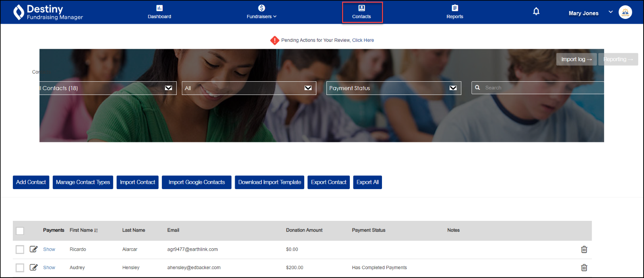Check the box for Ricardo Alarcar
Image resolution: width=644 pixels, height=278 pixels.
pos(20,249)
